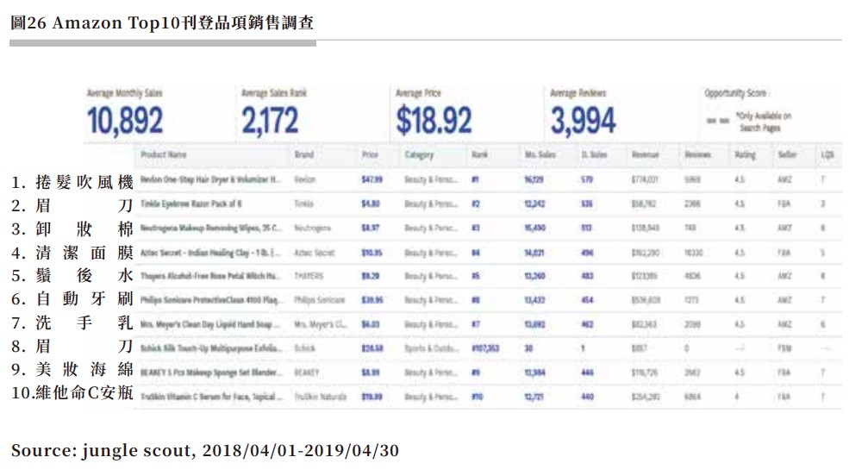Sort table by Rank column header
Viewport: 868px width, 476px height.
[479, 154]
